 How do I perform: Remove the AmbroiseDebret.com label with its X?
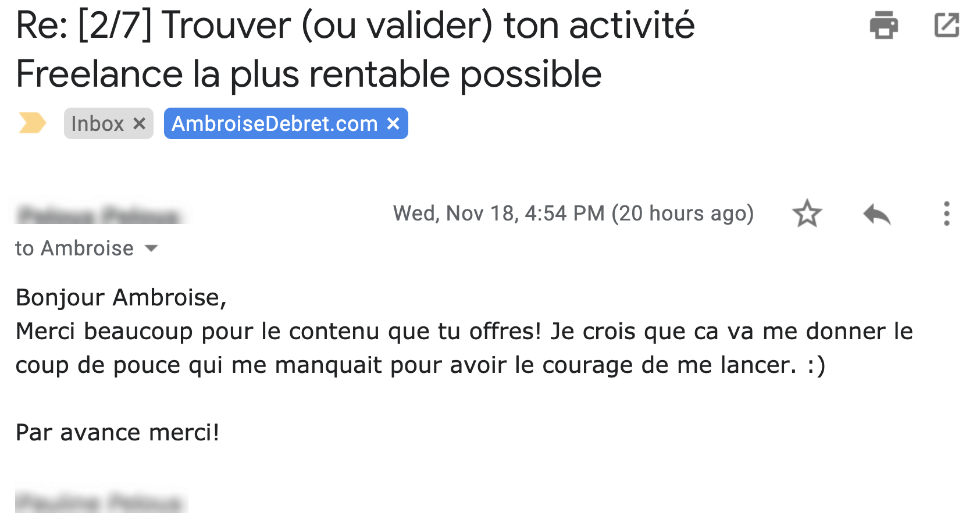393,123
